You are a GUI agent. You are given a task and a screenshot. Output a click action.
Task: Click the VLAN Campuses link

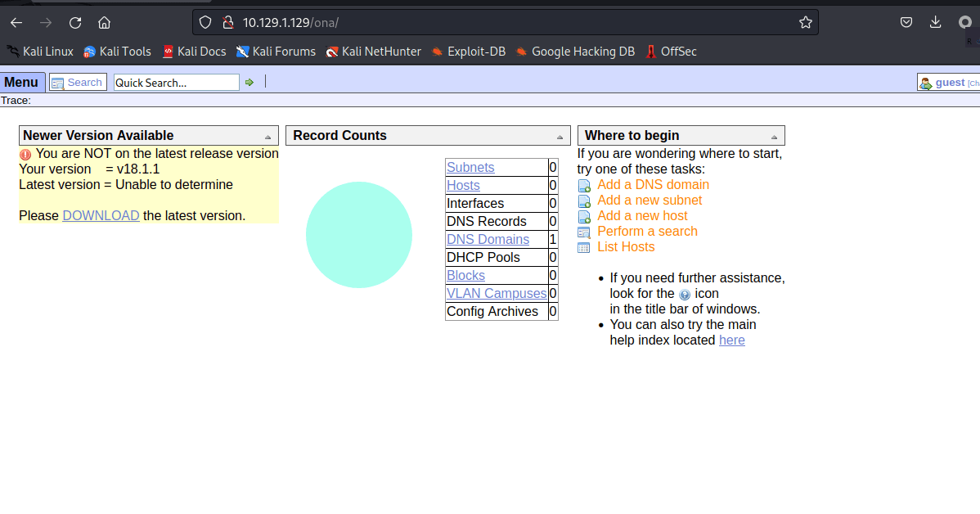click(497, 294)
